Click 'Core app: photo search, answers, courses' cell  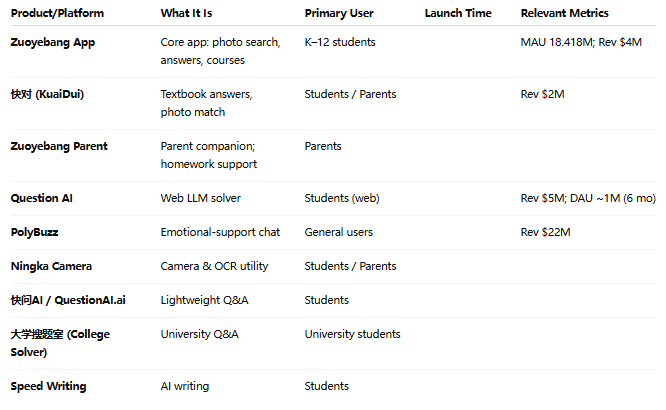(x=220, y=51)
